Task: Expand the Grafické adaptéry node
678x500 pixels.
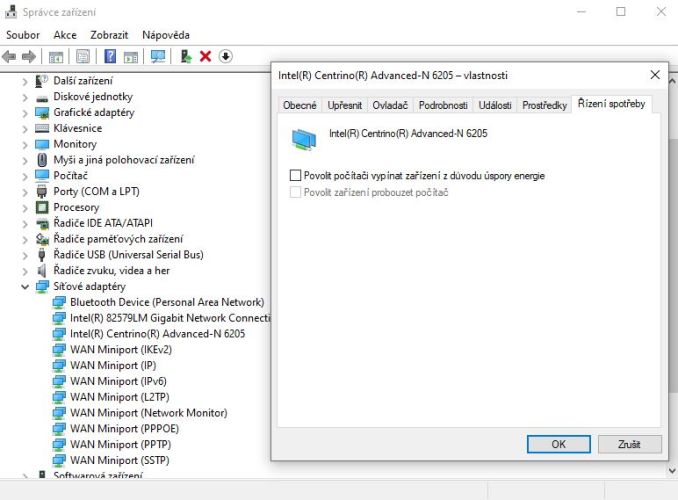Action: [x=25, y=113]
